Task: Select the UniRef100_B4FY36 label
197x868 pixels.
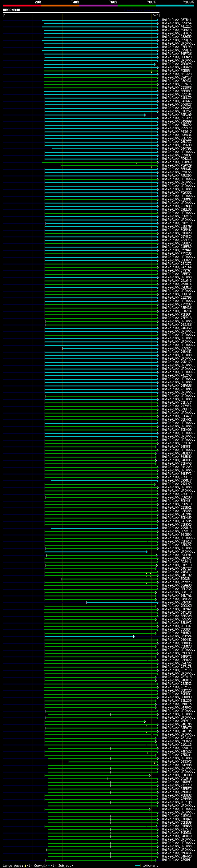Action: [177, 54]
